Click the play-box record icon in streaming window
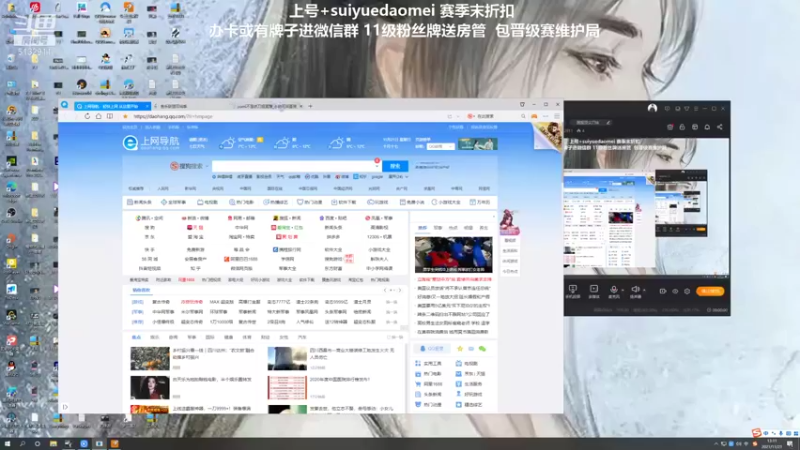 coord(594,291)
